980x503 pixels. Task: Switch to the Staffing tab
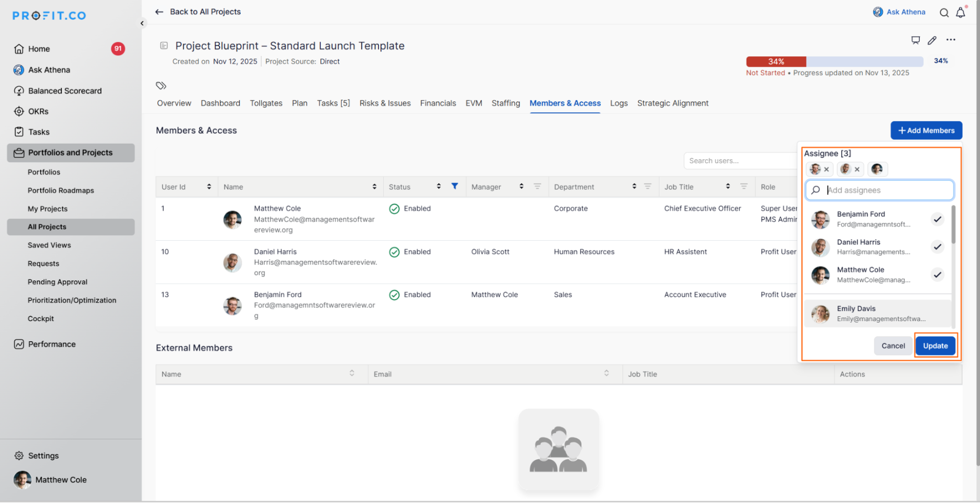point(505,103)
